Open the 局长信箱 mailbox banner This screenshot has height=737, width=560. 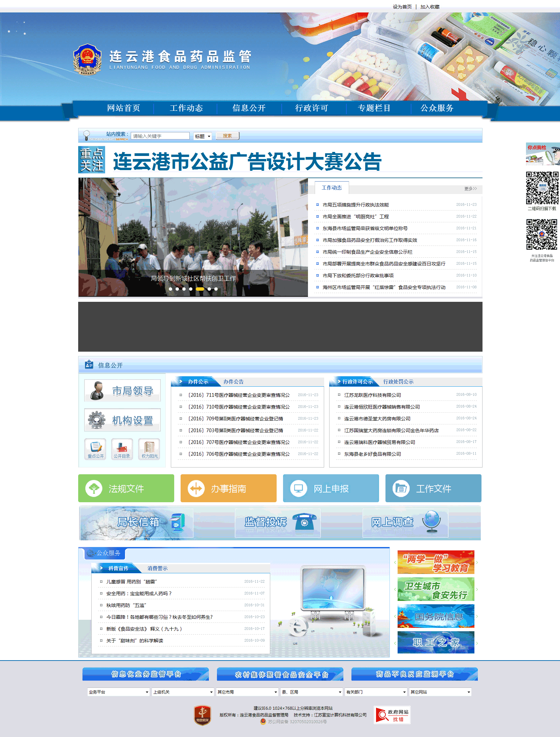(x=150, y=522)
